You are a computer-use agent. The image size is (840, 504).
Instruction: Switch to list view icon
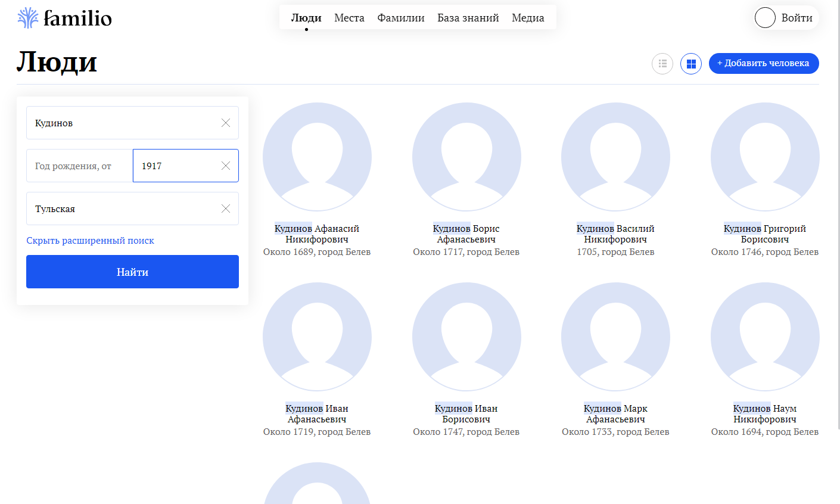tap(662, 64)
